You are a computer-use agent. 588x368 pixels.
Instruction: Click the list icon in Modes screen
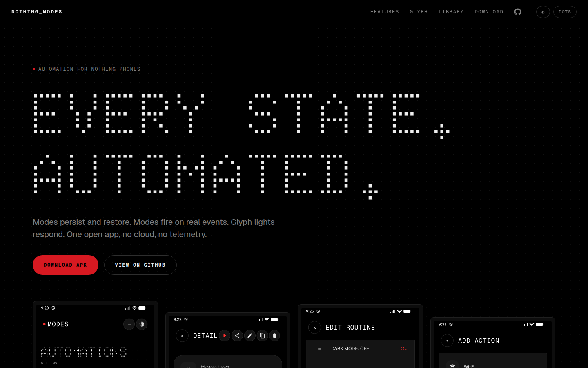coord(129,324)
